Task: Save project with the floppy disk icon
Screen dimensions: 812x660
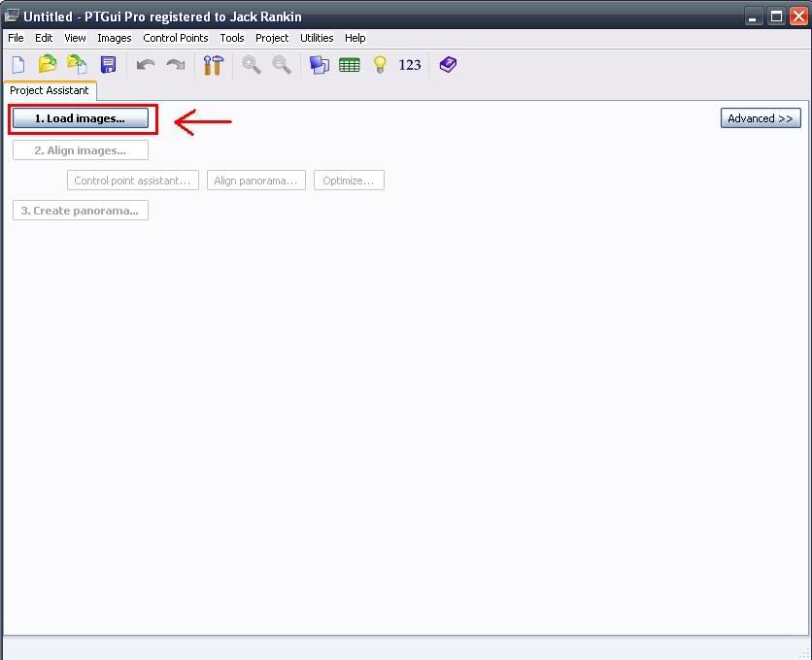Action: tap(108, 65)
